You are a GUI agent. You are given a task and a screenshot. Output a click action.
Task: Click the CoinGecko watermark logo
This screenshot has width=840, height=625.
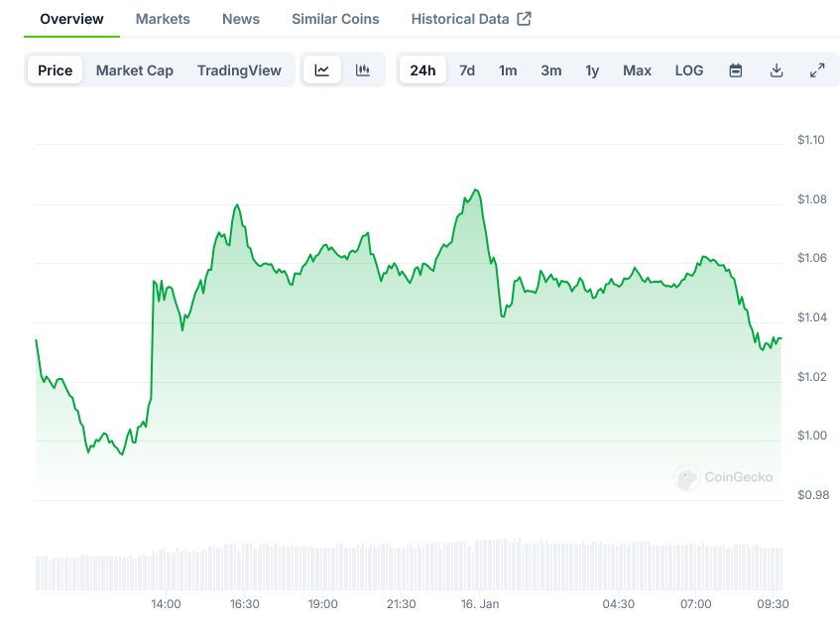click(723, 477)
